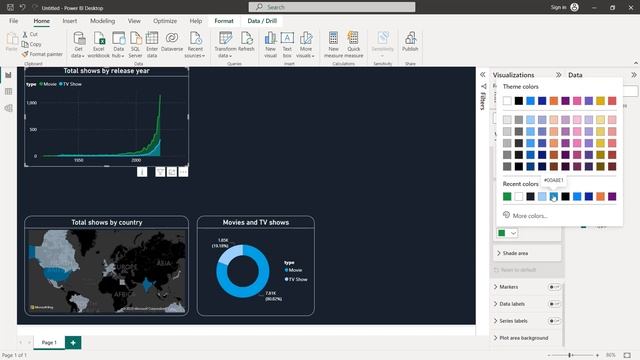The height and width of the screenshot is (360, 640).
Task: Open the Help tab
Action: pos(196,21)
